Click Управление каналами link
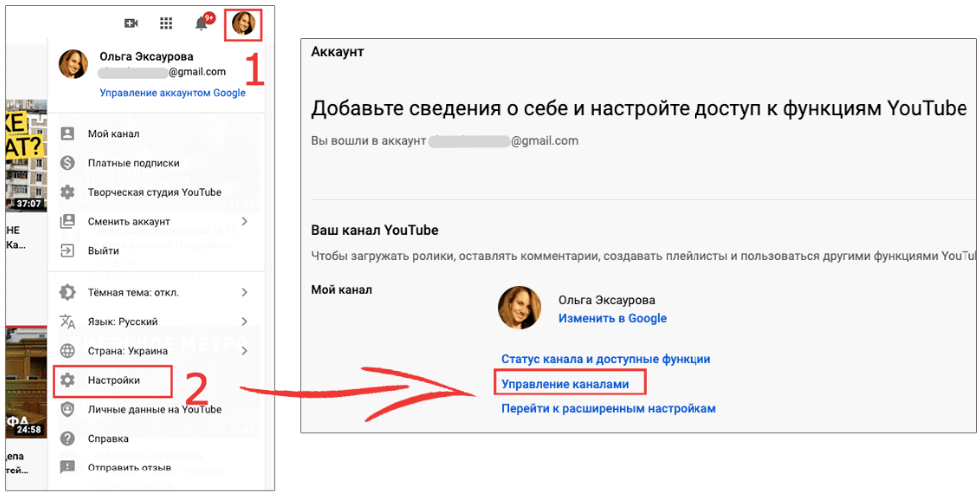This screenshot has height=498, width=979. [566, 384]
